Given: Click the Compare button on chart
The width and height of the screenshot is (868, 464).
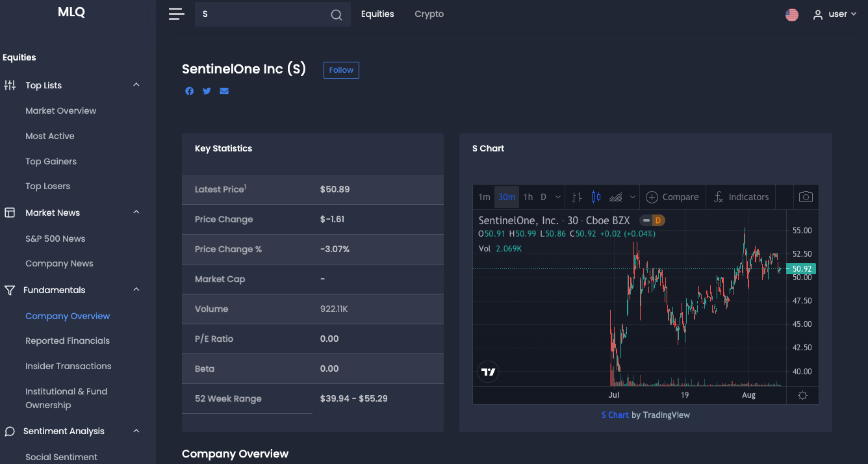Looking at the screenshot, I should (672, 197).
